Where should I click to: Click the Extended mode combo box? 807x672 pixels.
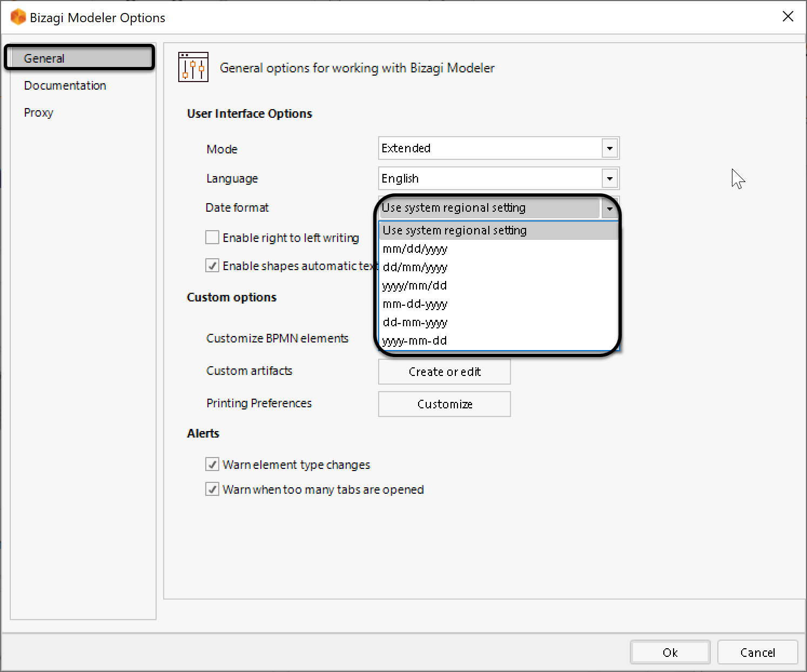pos(499,148)
